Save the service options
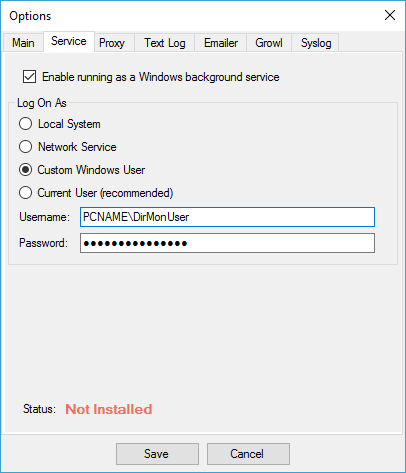The height and width of the screenshot is (473, 406). (157, 454)
